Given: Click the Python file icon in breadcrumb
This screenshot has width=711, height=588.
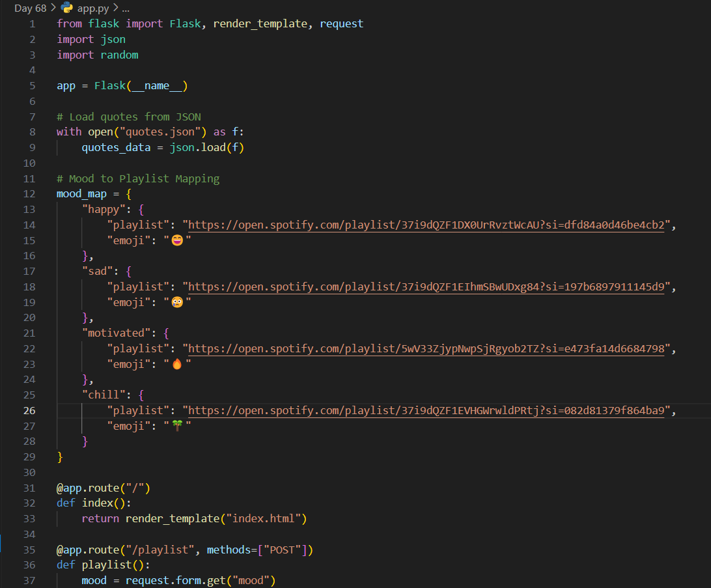Looking at the screenshot, I should pyautogui.click(x=66, y=8).
